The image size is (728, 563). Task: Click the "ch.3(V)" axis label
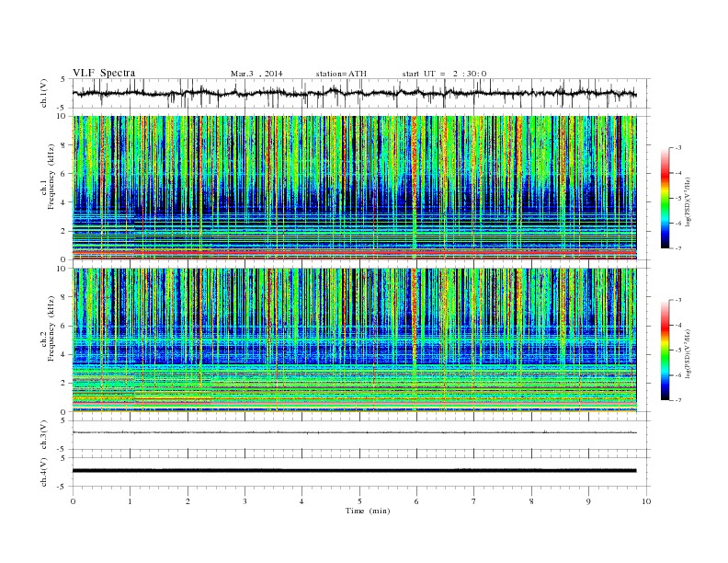tap(44, 435)
